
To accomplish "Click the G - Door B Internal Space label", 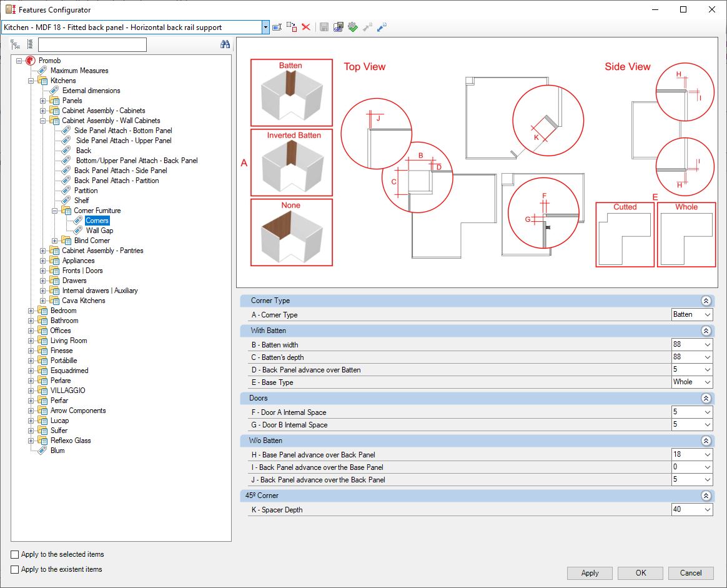I will [x=289, y=425].
